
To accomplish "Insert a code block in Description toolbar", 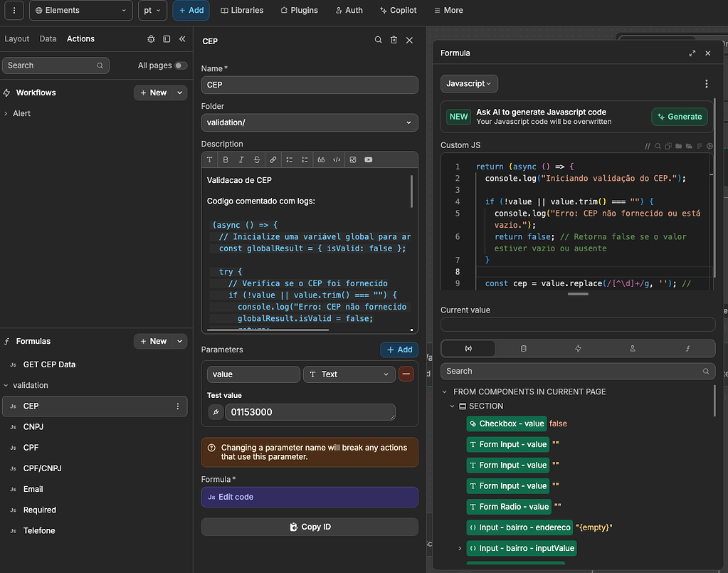I will (x=337, y=159).
